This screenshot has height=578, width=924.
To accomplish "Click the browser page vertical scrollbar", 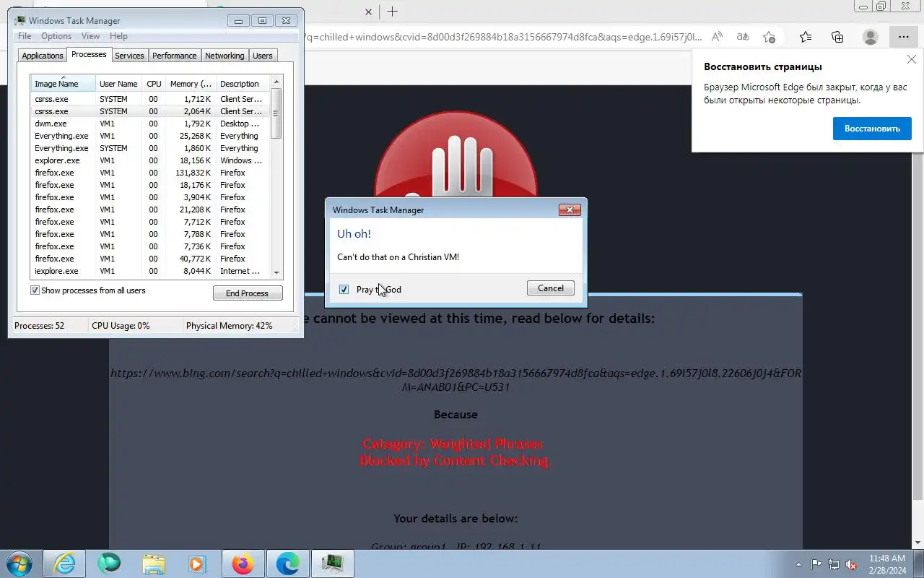I will click(918, 325).
